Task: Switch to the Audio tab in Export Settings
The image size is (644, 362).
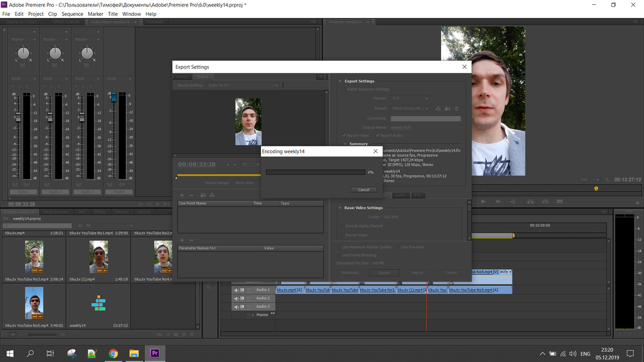Action: tap(400, 195)
